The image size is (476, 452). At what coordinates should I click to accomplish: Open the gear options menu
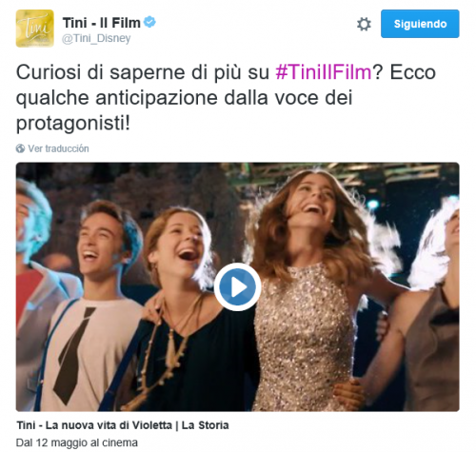[x=364, y=24]
